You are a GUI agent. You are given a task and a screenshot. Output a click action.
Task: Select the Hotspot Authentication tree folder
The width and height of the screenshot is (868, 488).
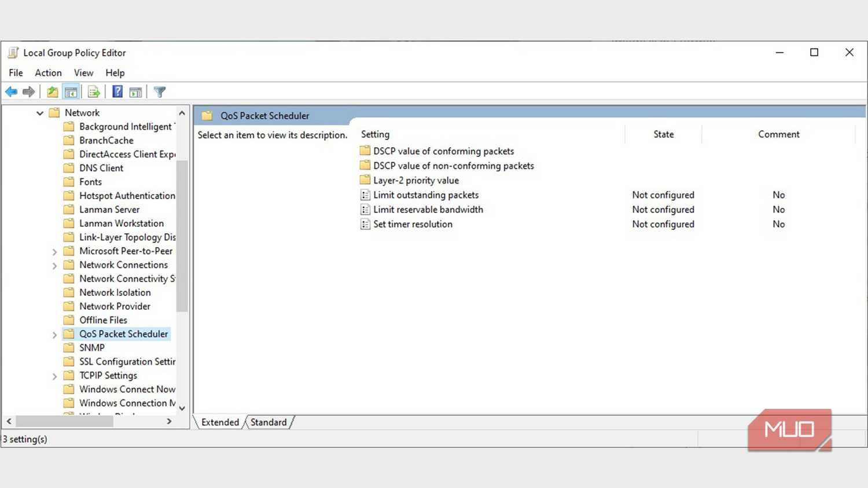click(x=119, y=196)
